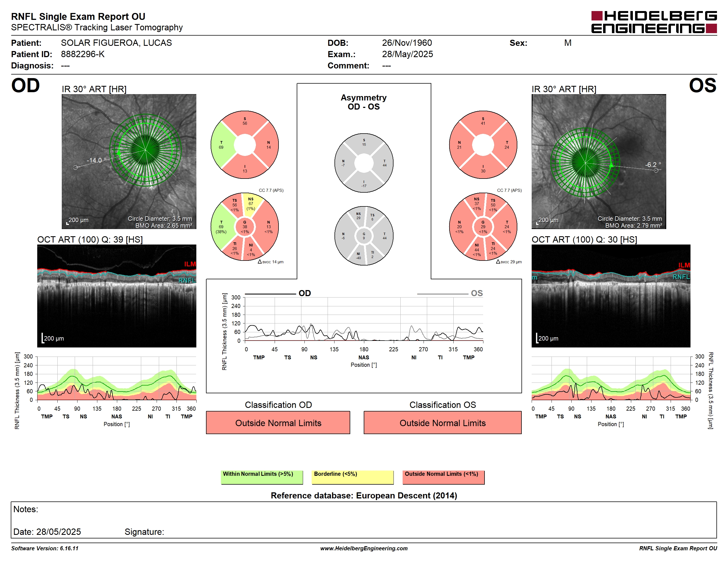Image resolution: width=728 pixels, height=563 pixels.
Task: Open the OD infrared fundus image
Action: pos(129,161)
